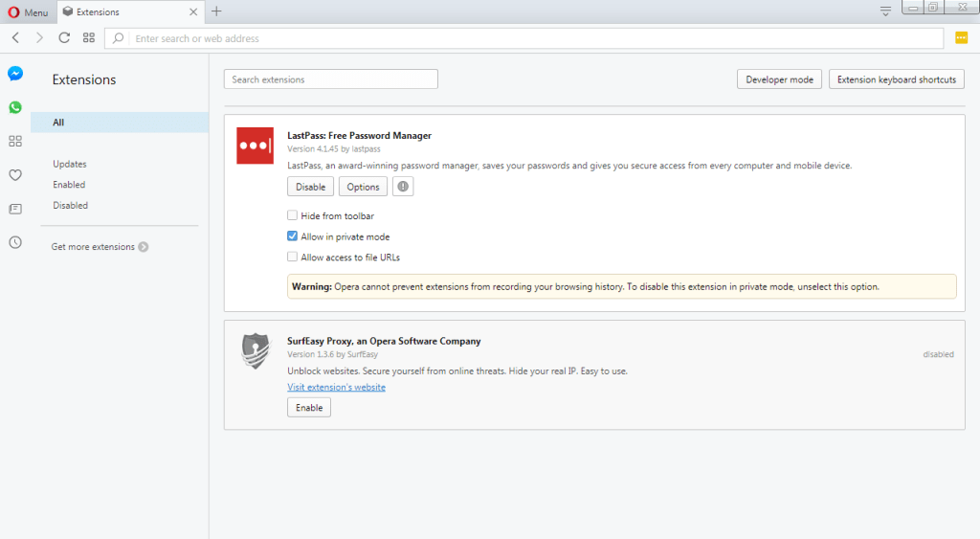Image resolution: width=980 pixels, height=539 pixels.
Task: Open a new tab with plus icon
Action: pos(216,11)
